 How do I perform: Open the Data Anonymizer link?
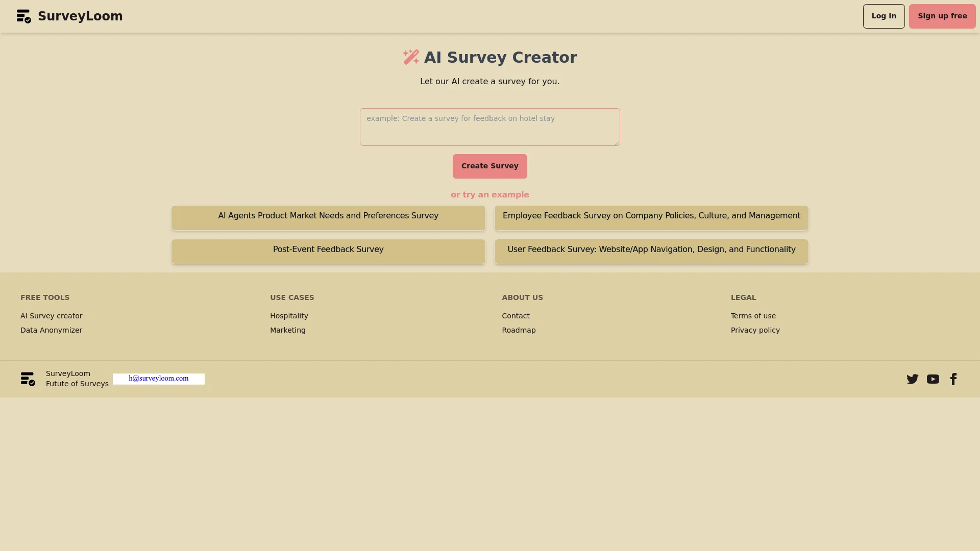coord(51,330)
